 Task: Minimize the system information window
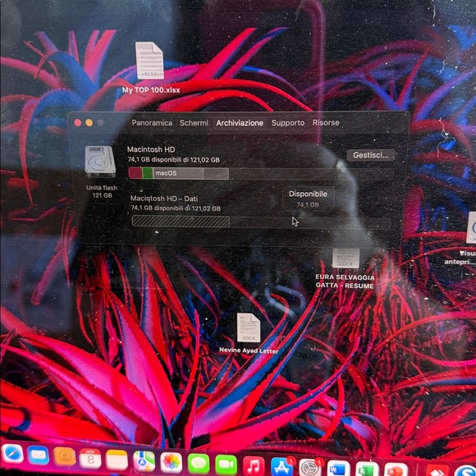[89, 122]
